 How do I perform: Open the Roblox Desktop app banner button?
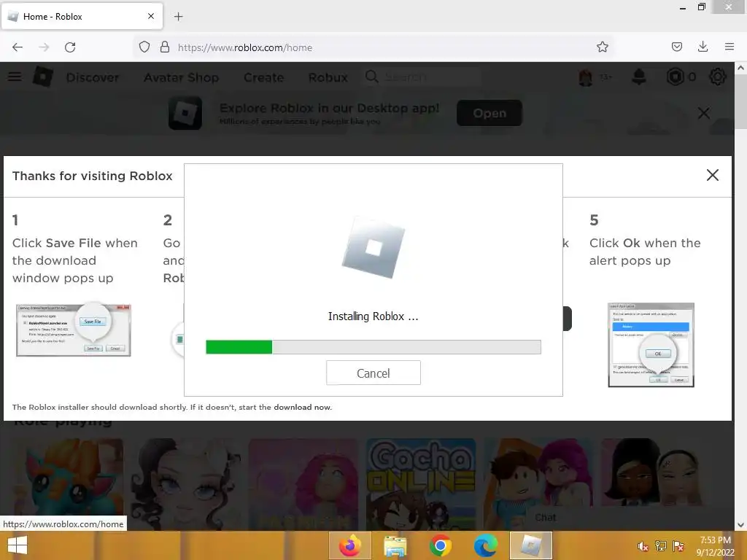coord(489,113)
